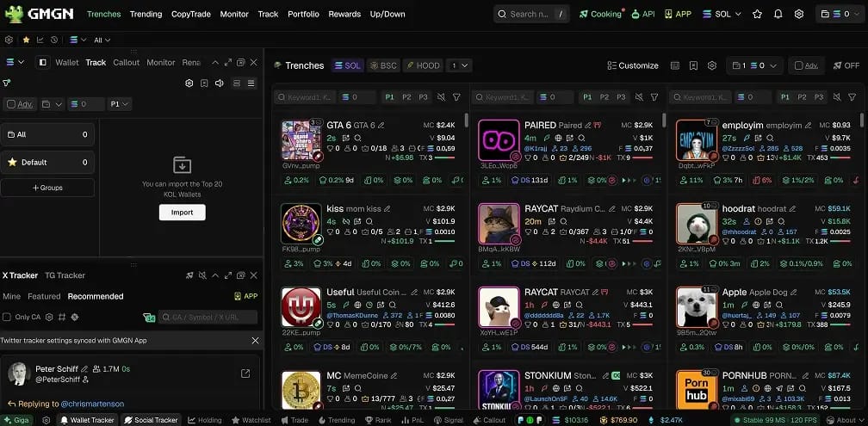Open Wallet Tracker in bottom bar
Image resolution: width=868 pixels, height=426 pixels.
tap(88, 420)
